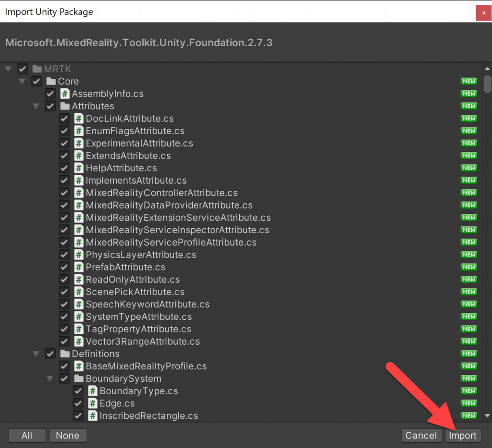
Task: Click the scrollbar down arrow
Action: point(487,416)
